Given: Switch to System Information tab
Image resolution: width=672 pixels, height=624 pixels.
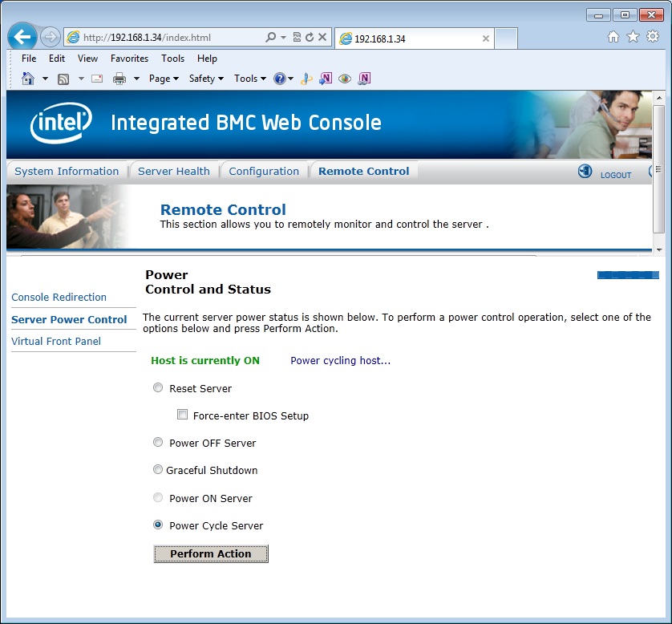Looking at the screenshot, I should point(67,172).
